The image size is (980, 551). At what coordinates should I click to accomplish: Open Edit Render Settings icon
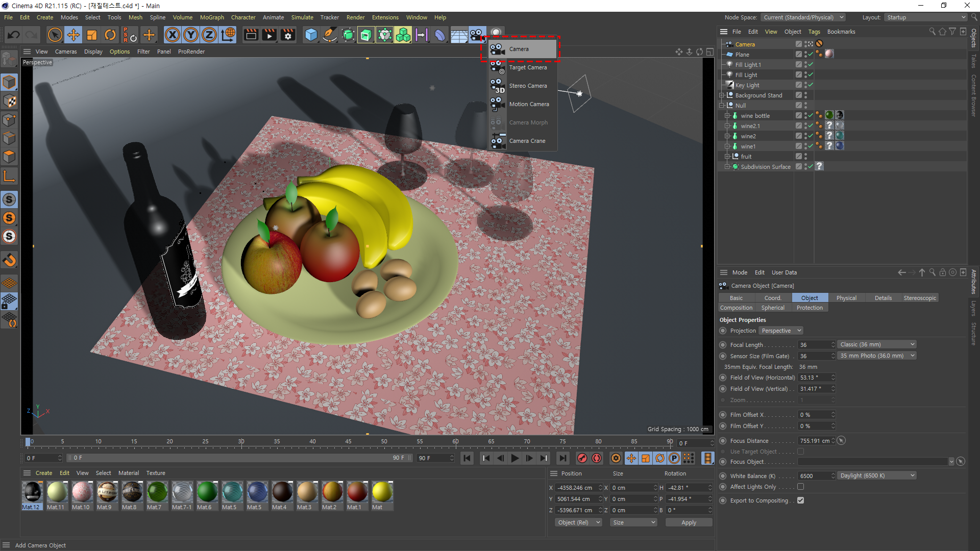(x=288, y=35)
